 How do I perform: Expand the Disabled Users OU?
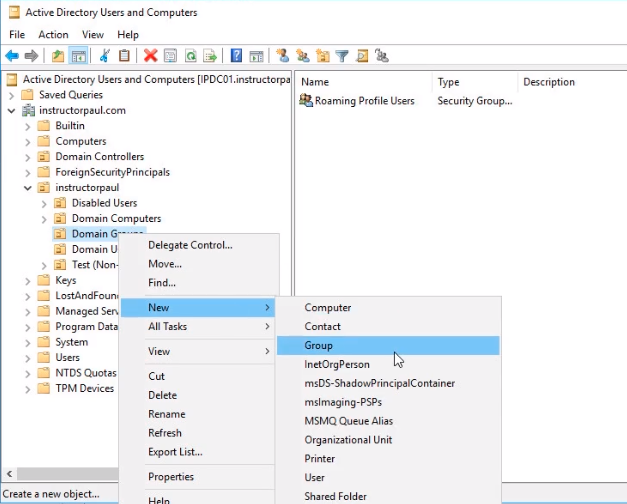44,203
